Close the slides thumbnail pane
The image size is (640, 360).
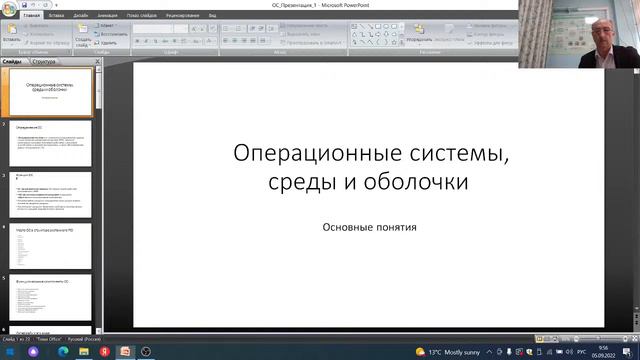pos(98,61)
